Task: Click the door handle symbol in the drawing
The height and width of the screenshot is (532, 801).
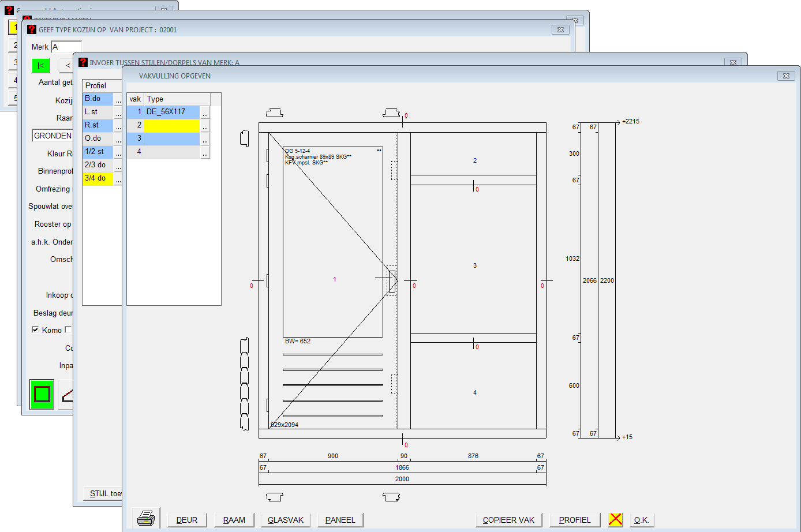Action: click(392, 280)
